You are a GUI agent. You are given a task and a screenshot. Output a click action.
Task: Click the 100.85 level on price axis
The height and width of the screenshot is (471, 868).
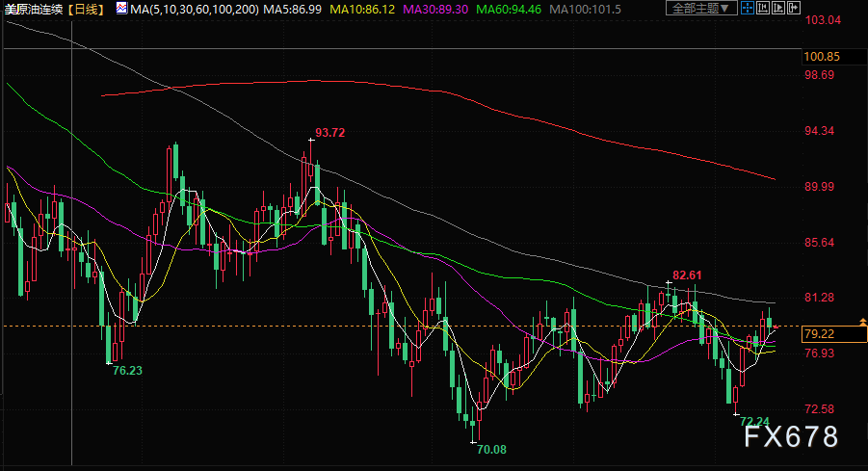click(x=822, y=57)
